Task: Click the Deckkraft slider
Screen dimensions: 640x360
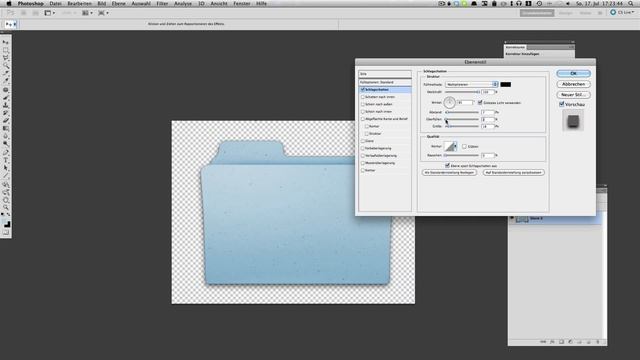Action: [462, 92]
